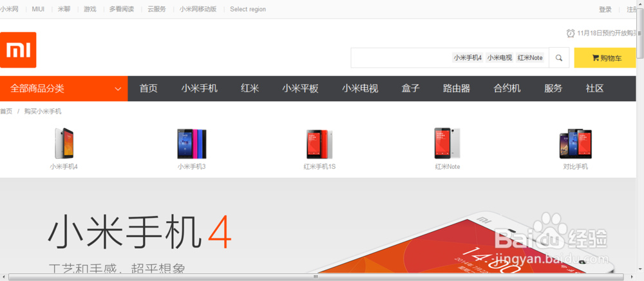Open the 路由器 navigation tab

tap(457, 88)
